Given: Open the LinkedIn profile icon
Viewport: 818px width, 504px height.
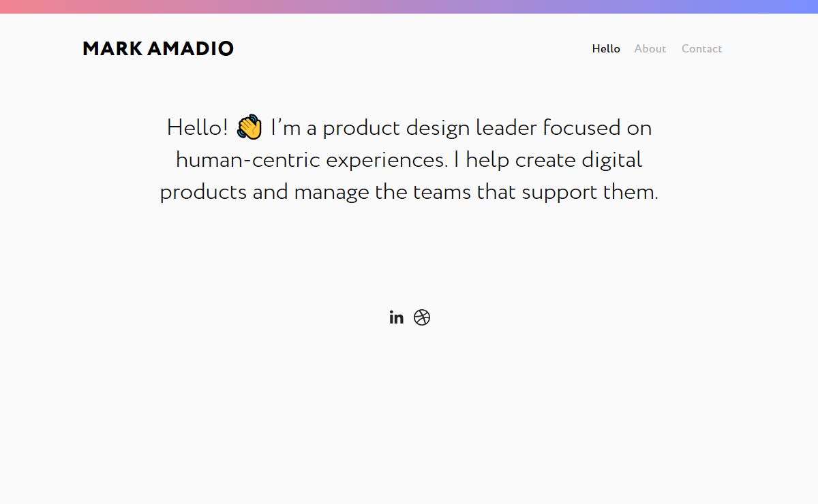Looking at the screenshot, I should pos(396,317).
